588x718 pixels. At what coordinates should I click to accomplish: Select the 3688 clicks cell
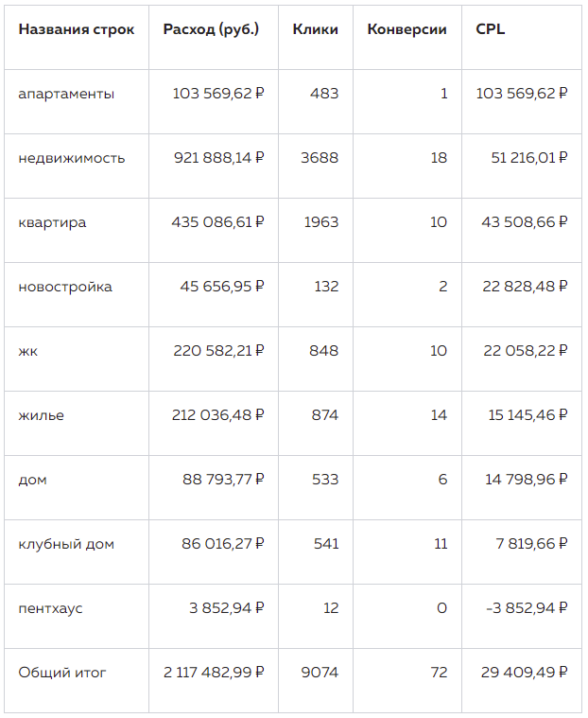point(320,158)
